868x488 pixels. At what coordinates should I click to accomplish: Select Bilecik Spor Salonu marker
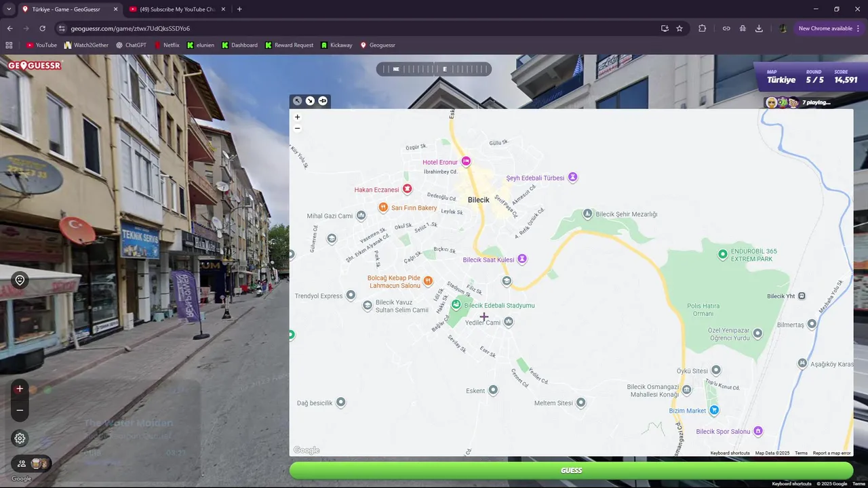(758, 431)
